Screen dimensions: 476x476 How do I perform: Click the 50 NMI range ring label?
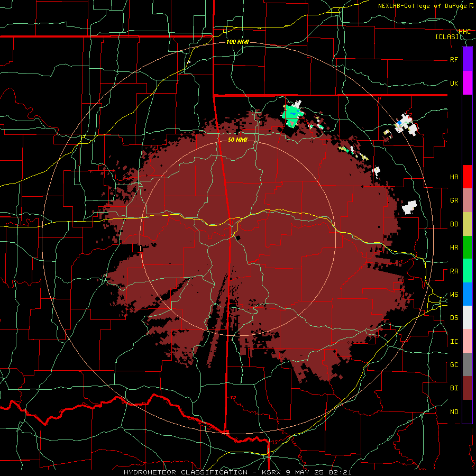tap(237, 140)
